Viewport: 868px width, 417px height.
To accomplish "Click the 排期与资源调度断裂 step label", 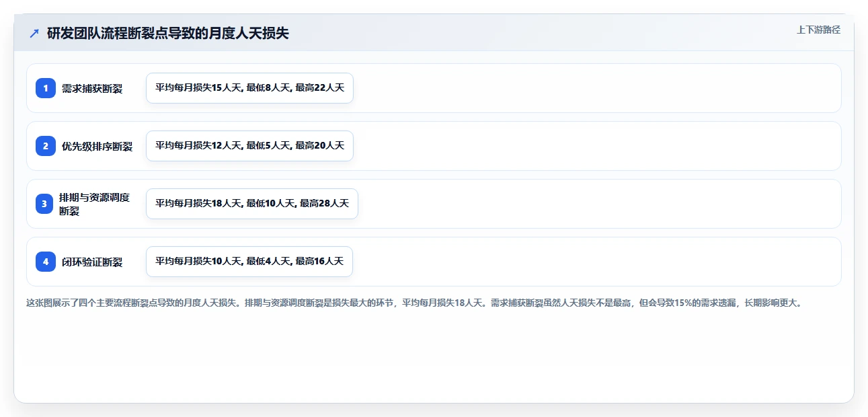I will click(x=95, y=204).
